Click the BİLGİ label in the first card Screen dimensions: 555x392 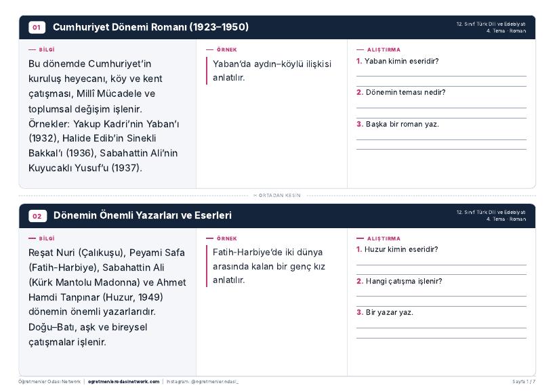[x=41, y=50]
